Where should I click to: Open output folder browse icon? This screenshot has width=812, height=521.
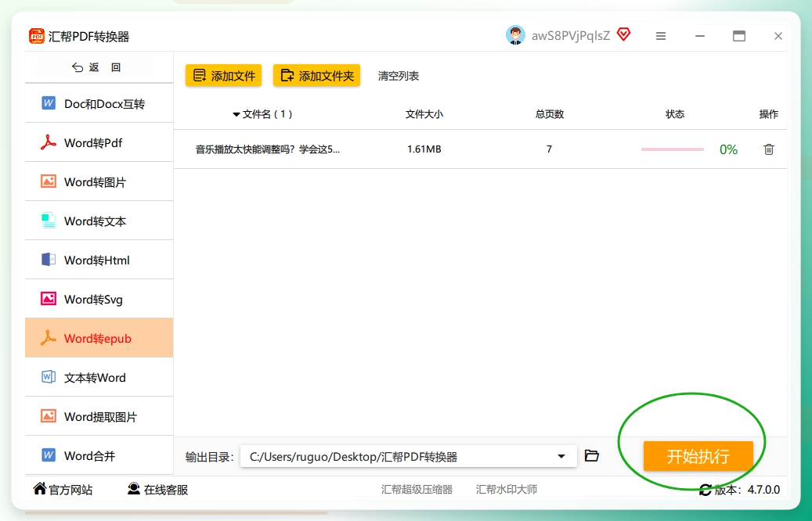591,456
